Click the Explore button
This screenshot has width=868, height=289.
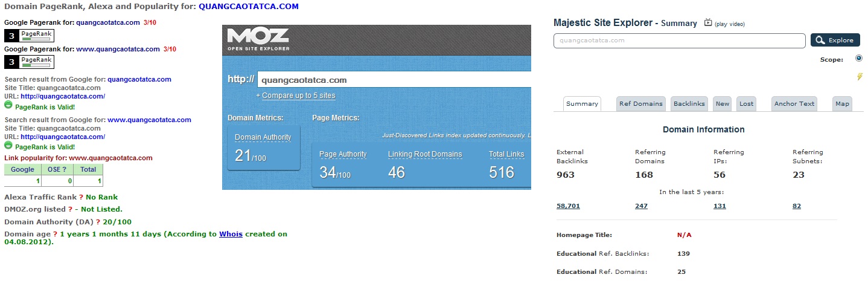835,41
